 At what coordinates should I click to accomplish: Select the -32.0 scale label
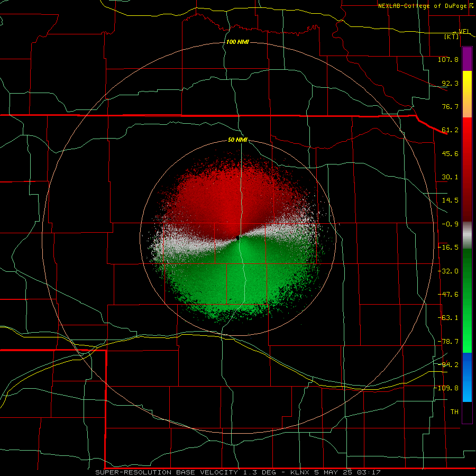click(x=448, y=271)
